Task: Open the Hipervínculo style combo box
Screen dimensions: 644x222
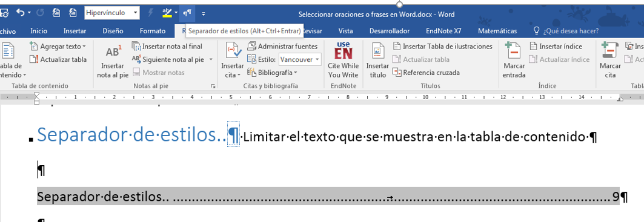Action: [x=111, y=13]
